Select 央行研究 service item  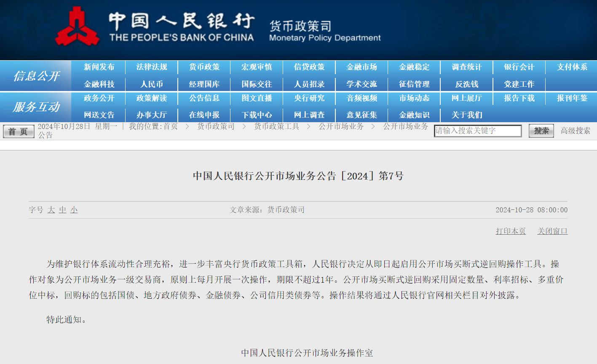pyautogui.click(x=309, y=98)
